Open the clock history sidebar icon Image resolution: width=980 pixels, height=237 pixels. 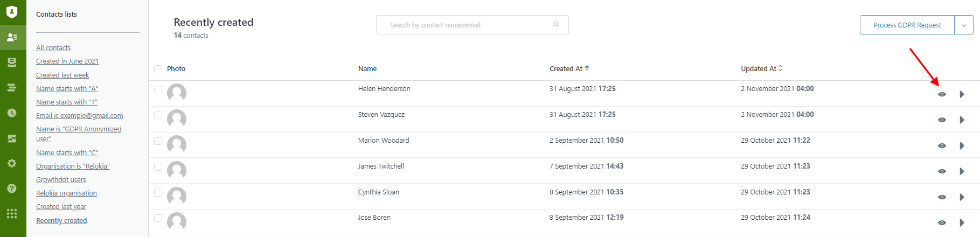12,113
